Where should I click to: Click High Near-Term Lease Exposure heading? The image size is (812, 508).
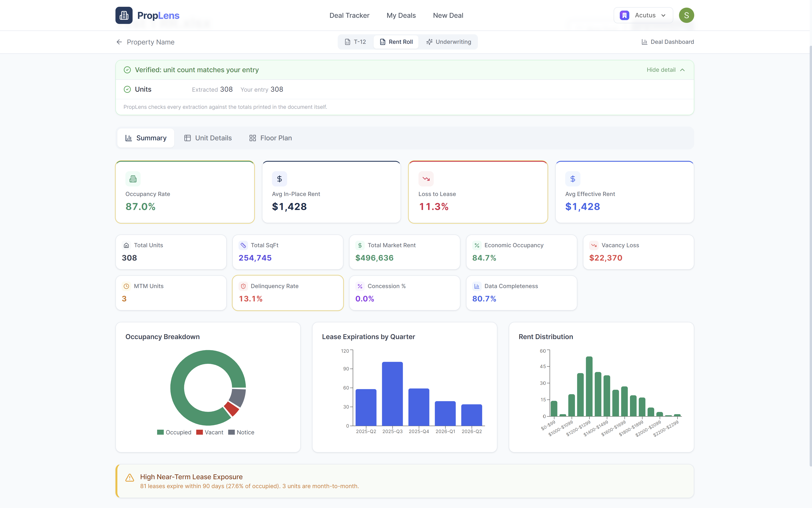191,477
